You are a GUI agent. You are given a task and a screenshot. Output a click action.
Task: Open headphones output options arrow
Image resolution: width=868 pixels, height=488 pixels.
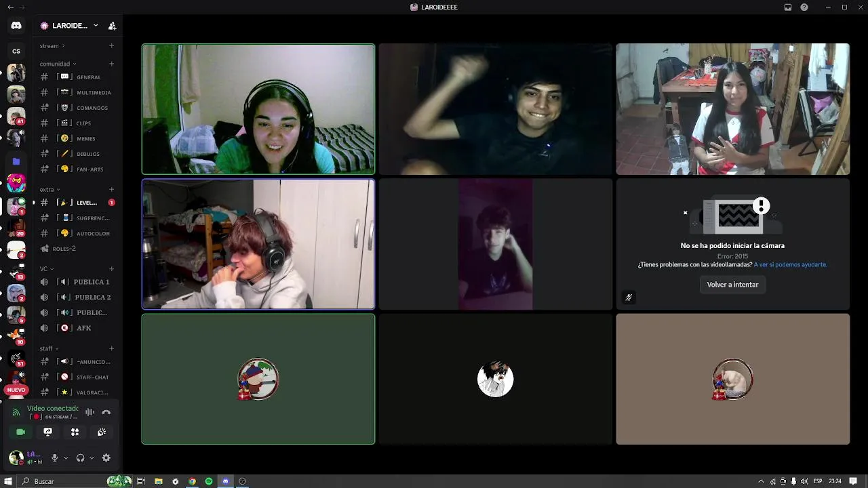(x=92, y=457)
